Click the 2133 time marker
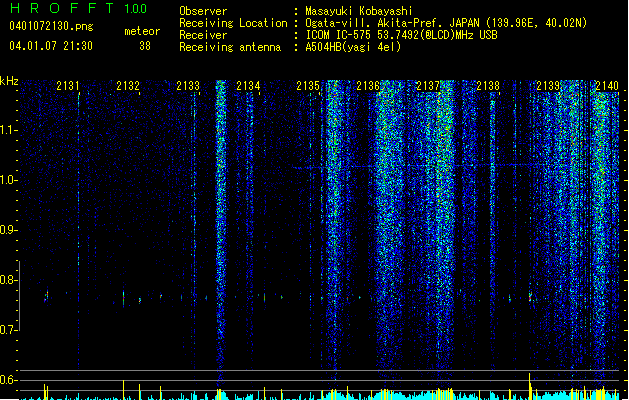This screenshot has height=400, width=629. (x=188, y=86)
